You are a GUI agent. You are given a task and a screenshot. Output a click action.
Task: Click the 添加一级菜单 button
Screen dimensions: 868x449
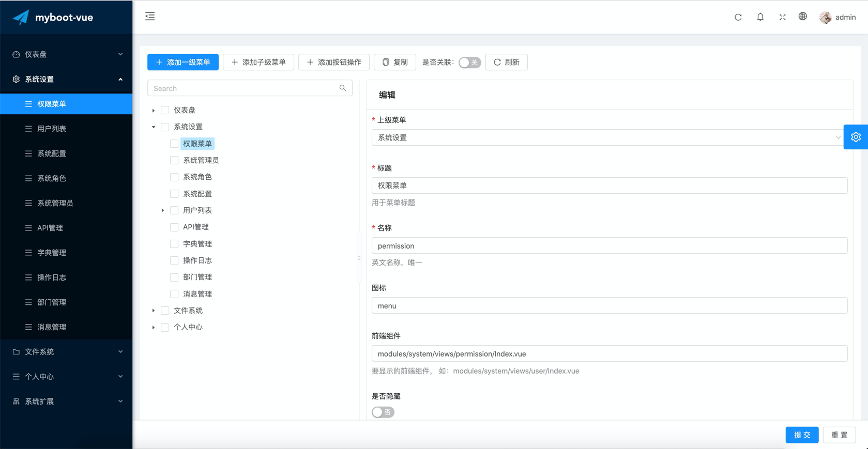(183, 62)
